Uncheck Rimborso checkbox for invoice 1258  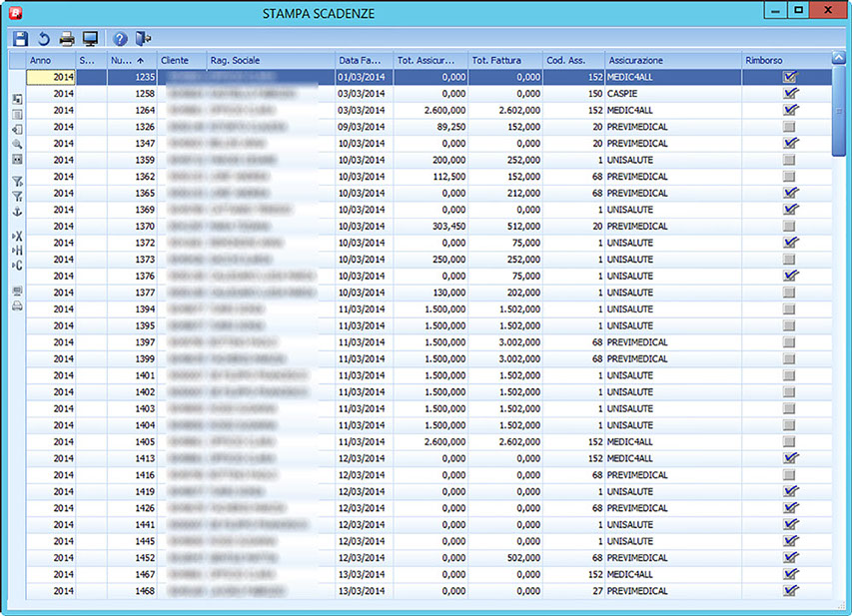coord(790,93)
